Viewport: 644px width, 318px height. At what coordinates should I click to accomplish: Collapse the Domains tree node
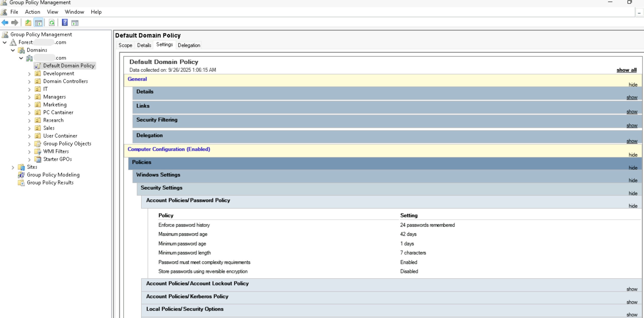click(13, 50)
